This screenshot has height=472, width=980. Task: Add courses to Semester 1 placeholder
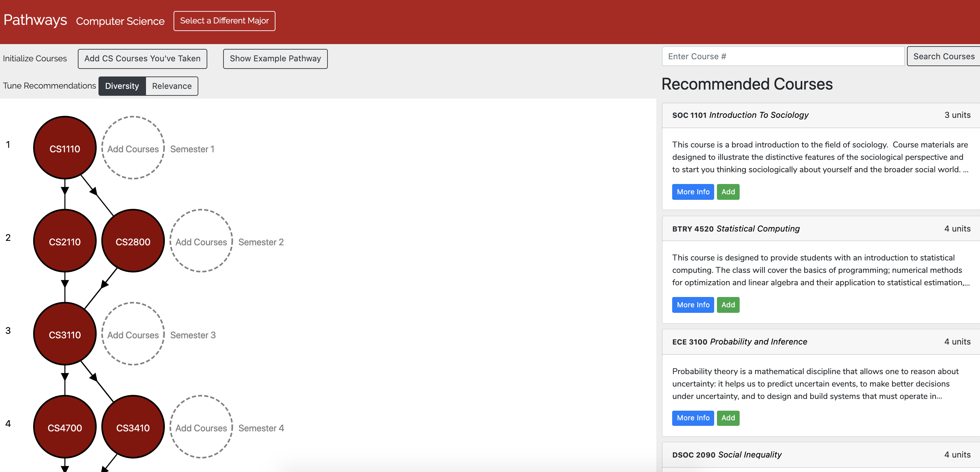click(133, 148)
